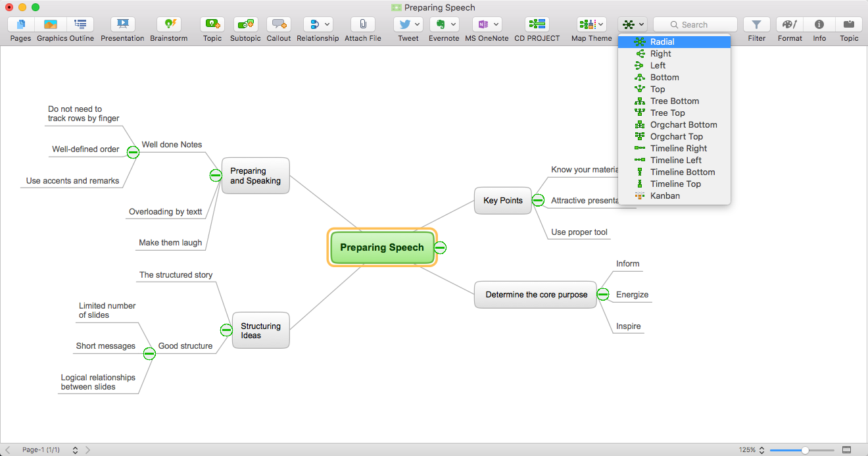This screenshot has height=456, width=868.
Task: Select Determine the core purpose topic
Action: 536,294
